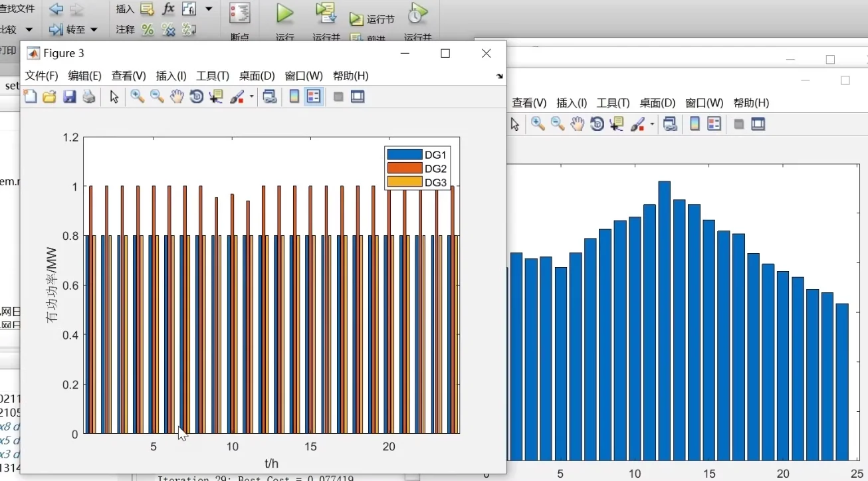Toggle Insert Colorbar in background figure toolbar
This screenshot has height=481, width=868.
[695, 124]
